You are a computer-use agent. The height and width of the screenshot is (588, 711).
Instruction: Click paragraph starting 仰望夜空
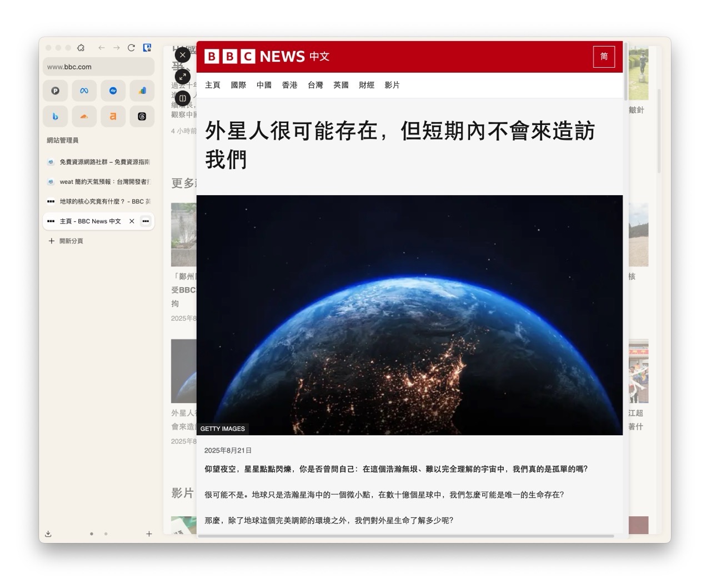(x=396, y=469)
